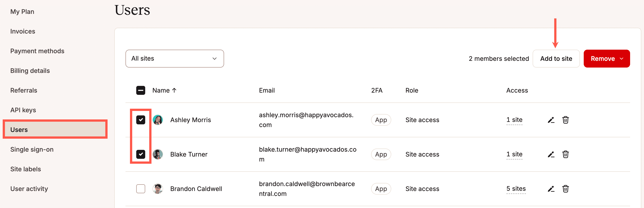Click Blake Turner's App 2FA badge

[381, 154]
